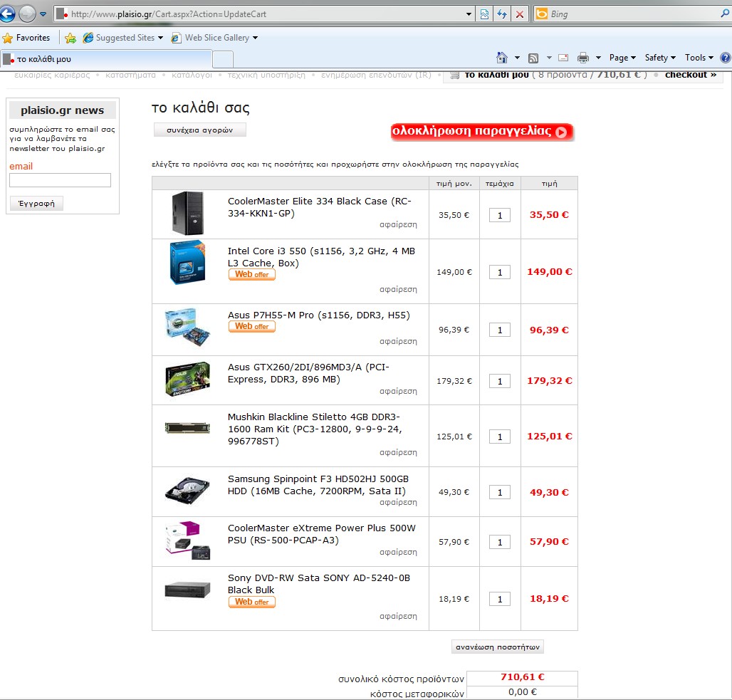Click the browser Forward arrow button
The height and width of the screenshot is (700, 732).
tap(27, 14)
